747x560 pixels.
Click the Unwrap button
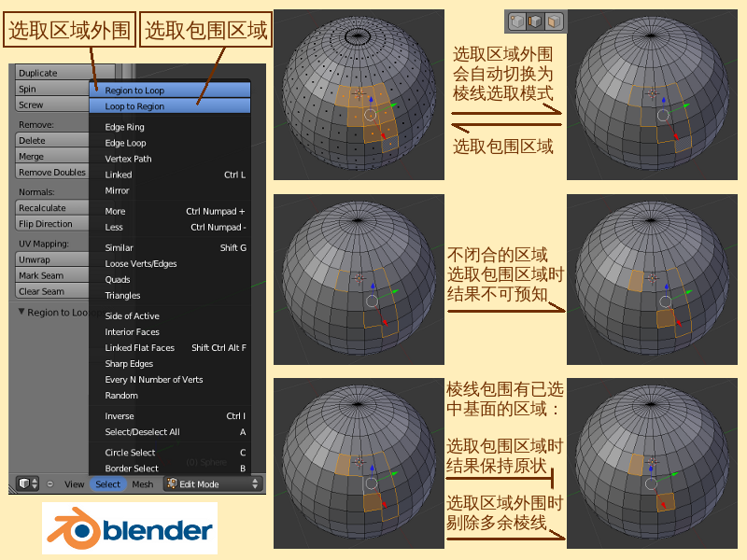52,259
